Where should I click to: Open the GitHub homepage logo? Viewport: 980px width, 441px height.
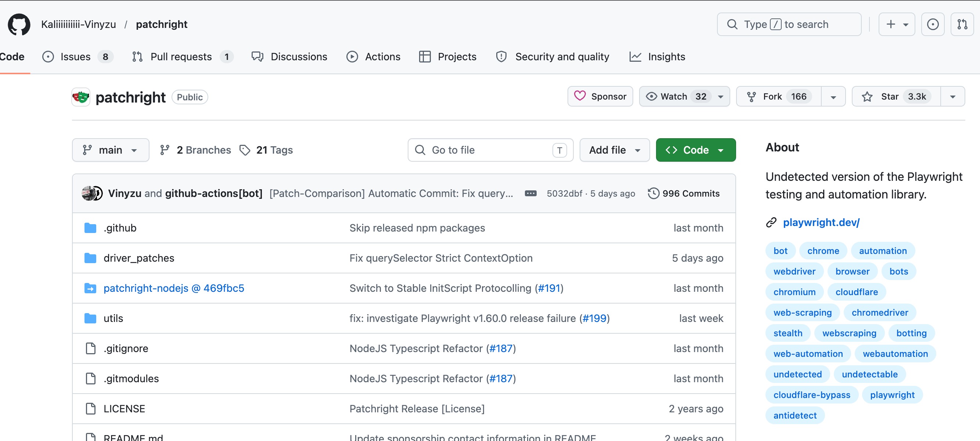point(19,24)
